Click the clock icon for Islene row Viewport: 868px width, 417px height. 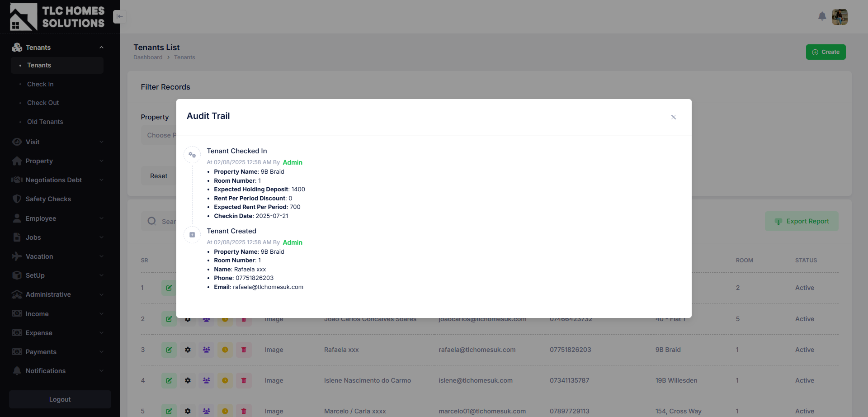225,380
